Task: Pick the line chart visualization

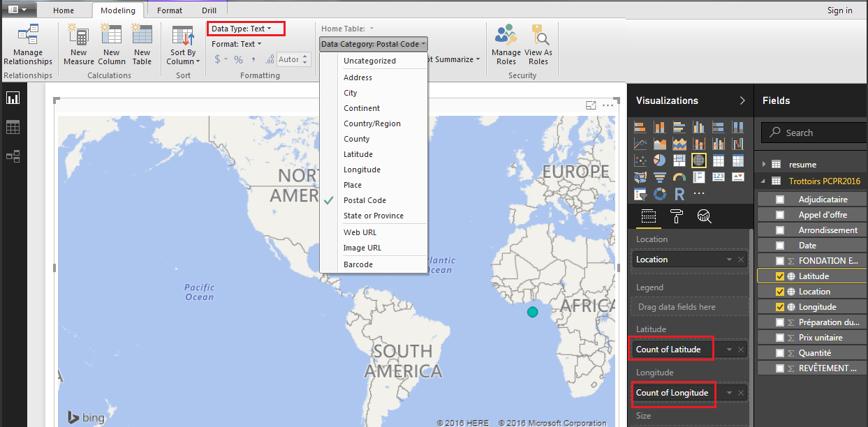Action: coord(640,144)
